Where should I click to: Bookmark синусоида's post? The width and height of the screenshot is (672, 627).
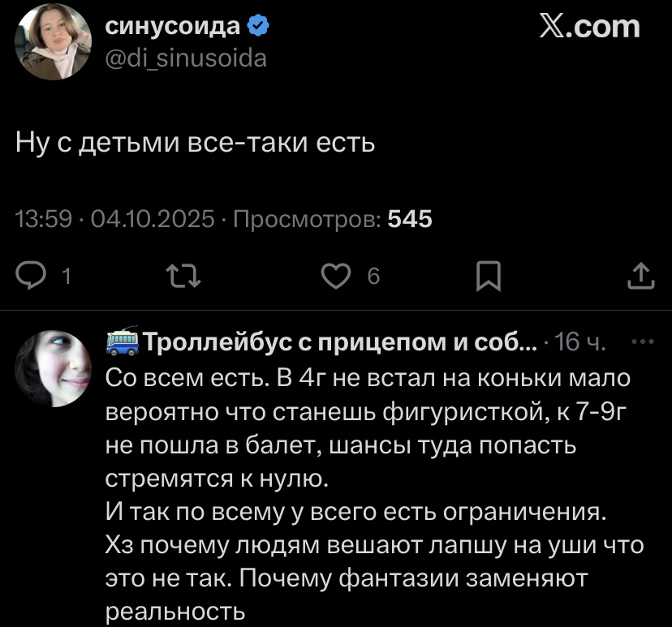click(486, 278)
